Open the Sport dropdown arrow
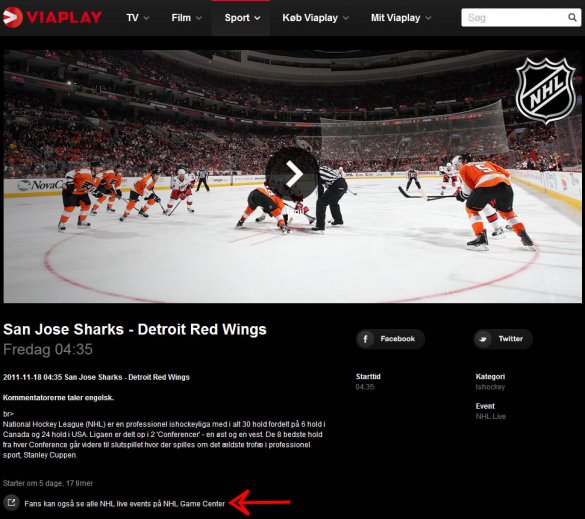 257,18
